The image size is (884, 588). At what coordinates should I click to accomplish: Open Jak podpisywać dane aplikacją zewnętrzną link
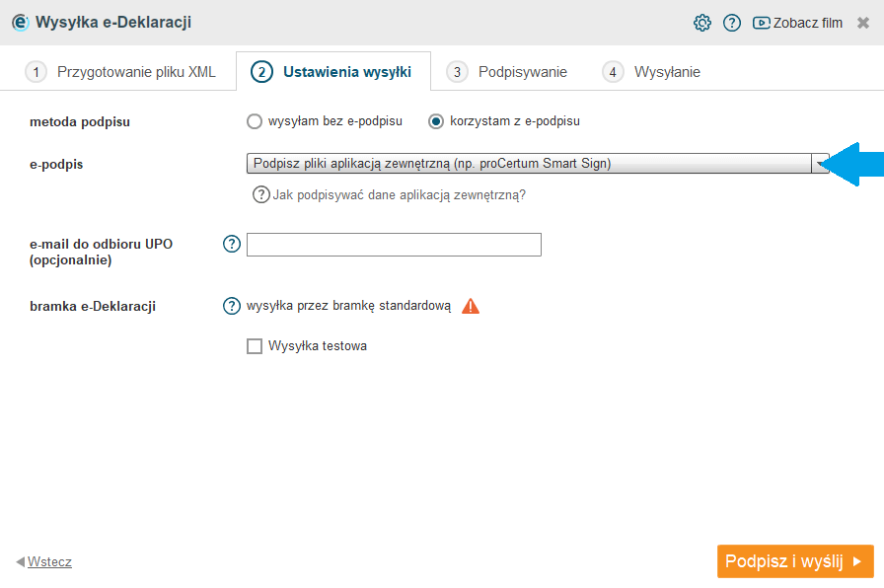(400, 195)
